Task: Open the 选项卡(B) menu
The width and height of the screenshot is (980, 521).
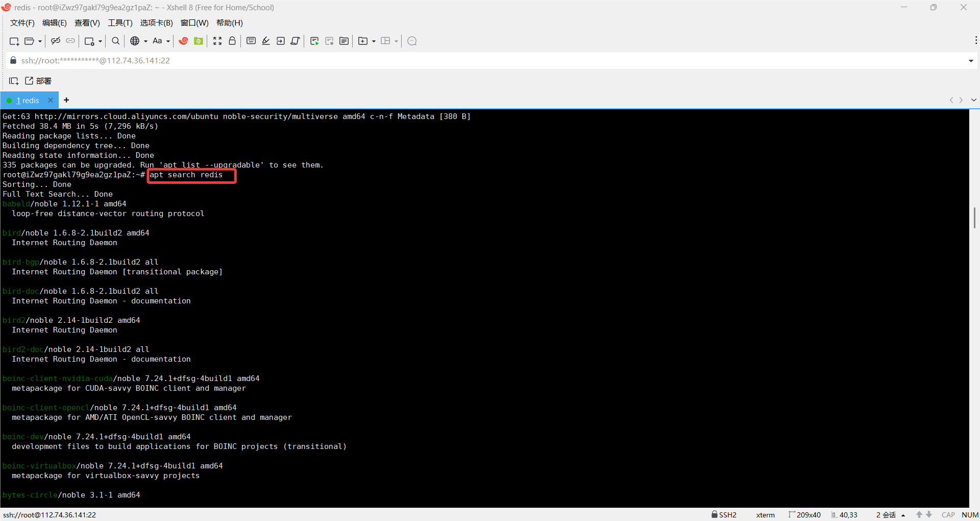Action: 156,23
